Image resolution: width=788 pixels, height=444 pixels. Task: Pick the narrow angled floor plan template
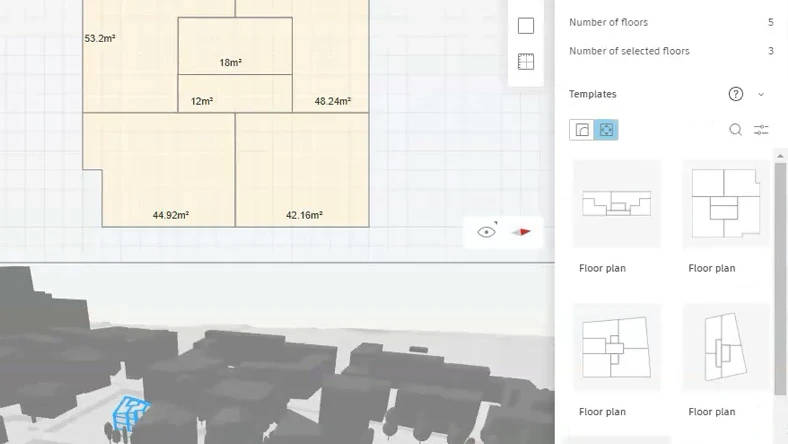726,347
